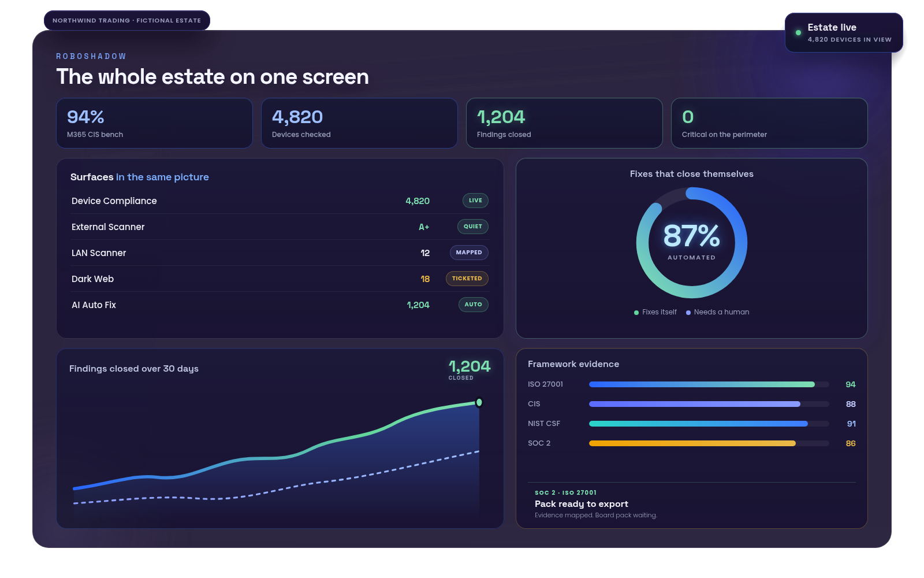Click the Northwind Trading · Fictional Estate pill

coord(127,20)
